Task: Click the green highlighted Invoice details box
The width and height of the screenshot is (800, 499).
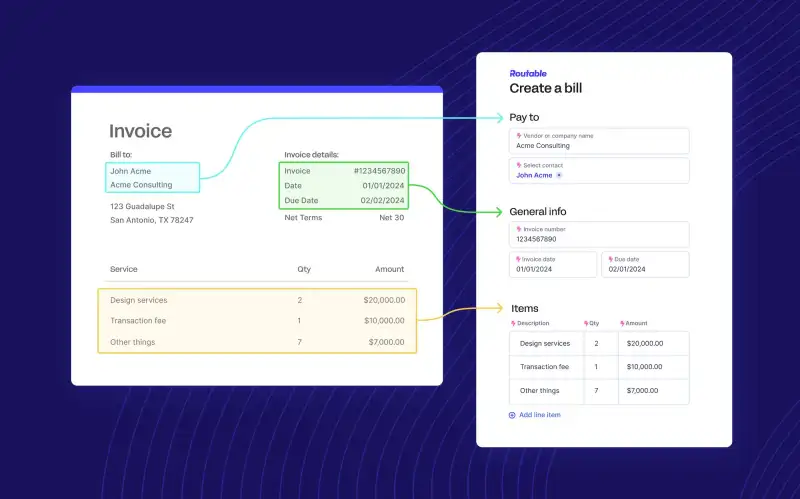Action: pos(344,186)
